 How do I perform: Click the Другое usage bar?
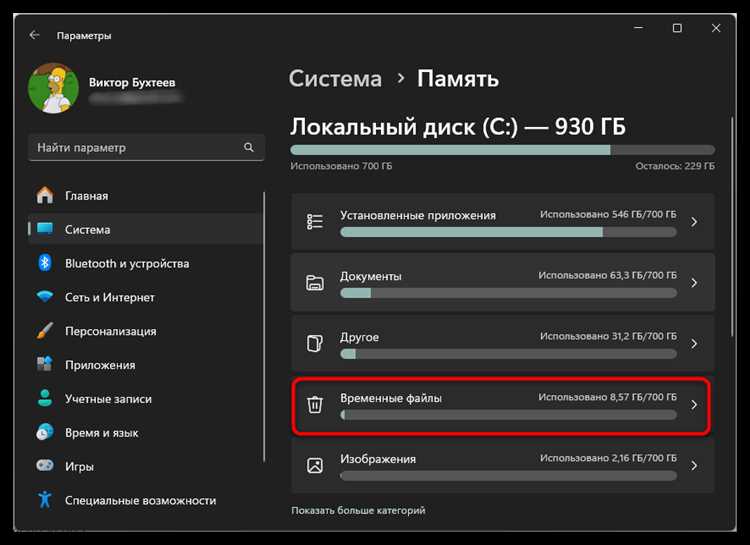pyautogui.click(x=508, y=354)
